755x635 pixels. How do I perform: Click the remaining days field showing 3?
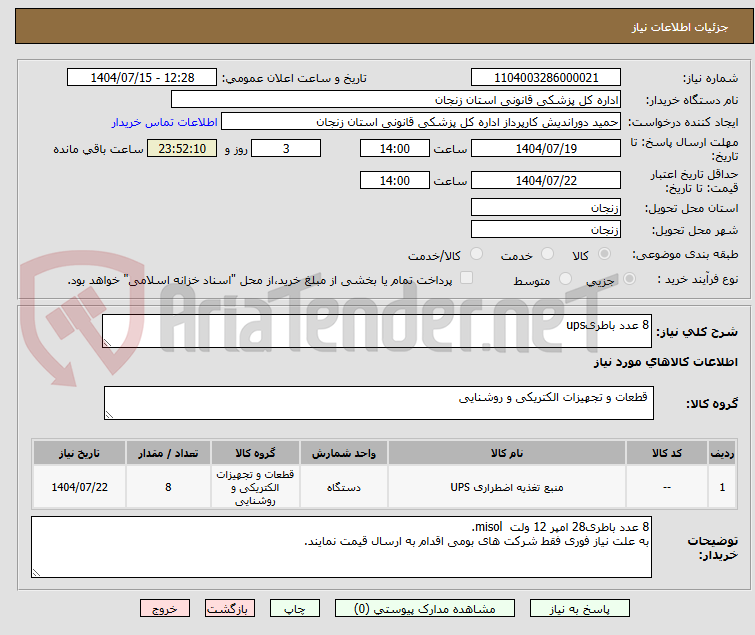(286, 148)
